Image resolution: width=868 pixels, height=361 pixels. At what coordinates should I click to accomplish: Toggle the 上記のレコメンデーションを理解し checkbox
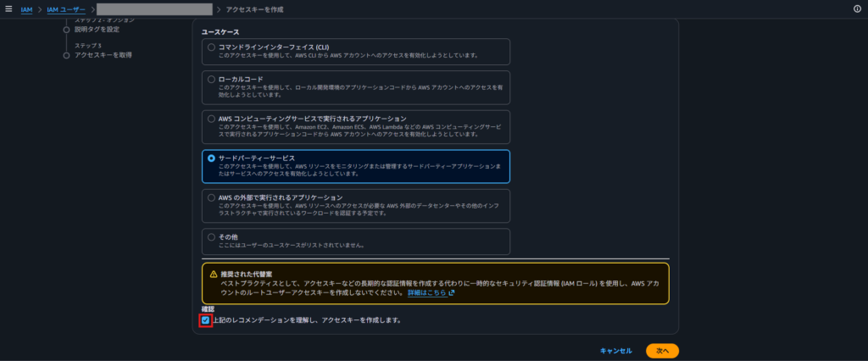pos(206,320)
